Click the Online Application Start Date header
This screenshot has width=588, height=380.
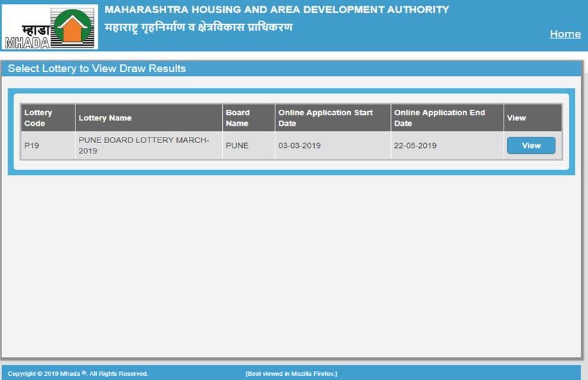pyautogui.click(x=325, y=118)
